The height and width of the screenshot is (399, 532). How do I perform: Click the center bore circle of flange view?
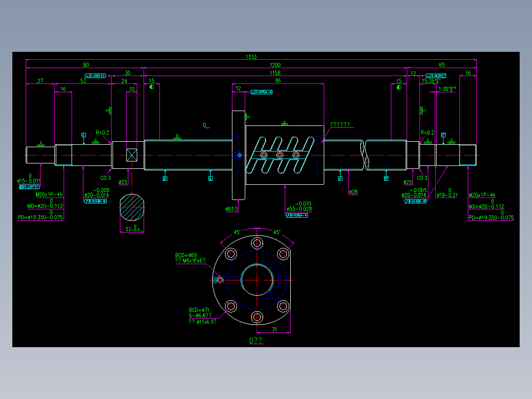[257, 280]
